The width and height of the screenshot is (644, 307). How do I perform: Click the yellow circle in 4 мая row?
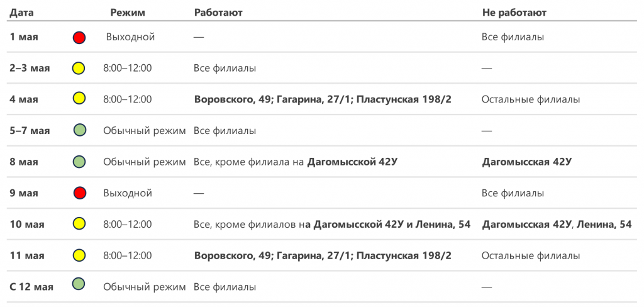[79, 99]
